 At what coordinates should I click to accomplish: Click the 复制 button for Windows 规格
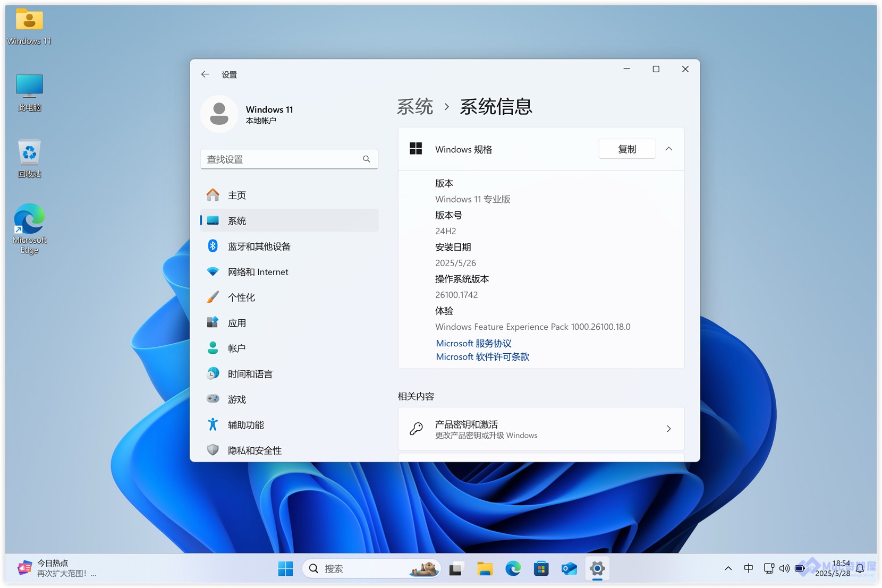pyautogui.click(x=627, y=149)
